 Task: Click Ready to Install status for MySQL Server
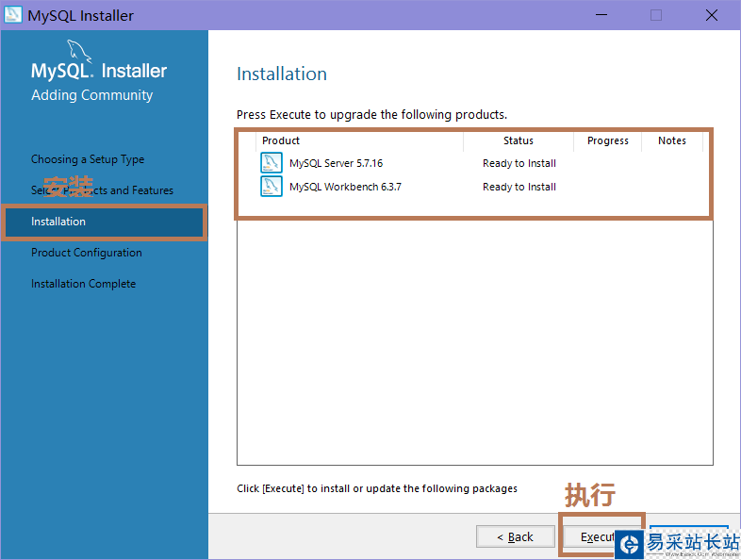click(519, 163)
